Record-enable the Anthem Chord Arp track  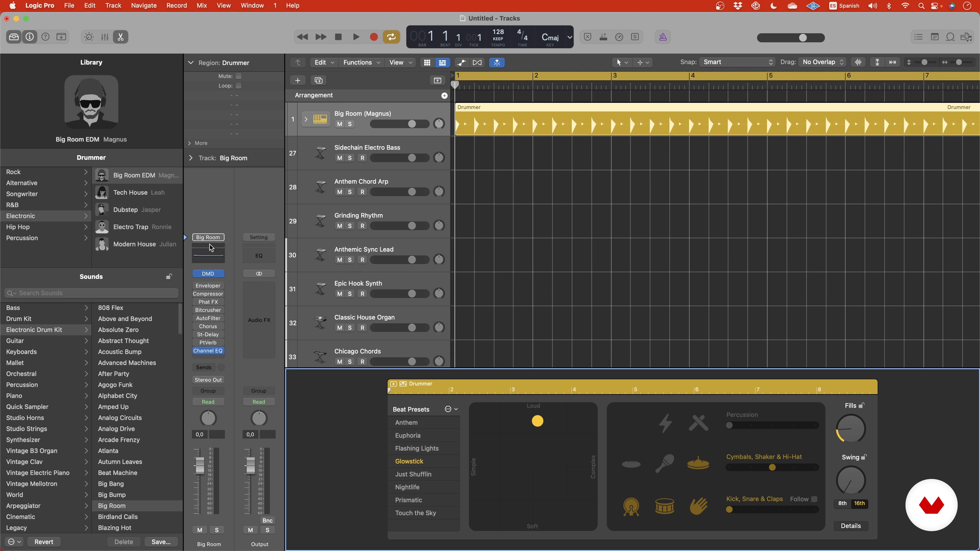[x=363, y=192]
